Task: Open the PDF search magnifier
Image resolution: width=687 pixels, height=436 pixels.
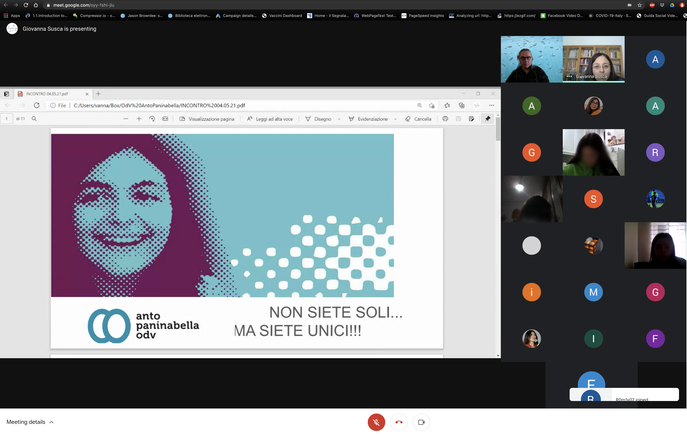Action: point(34,119)
